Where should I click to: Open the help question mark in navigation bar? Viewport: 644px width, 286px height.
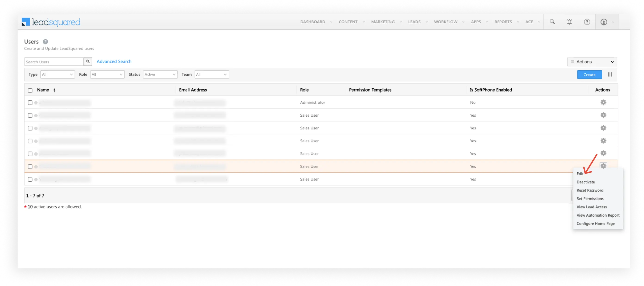point(587,22)
